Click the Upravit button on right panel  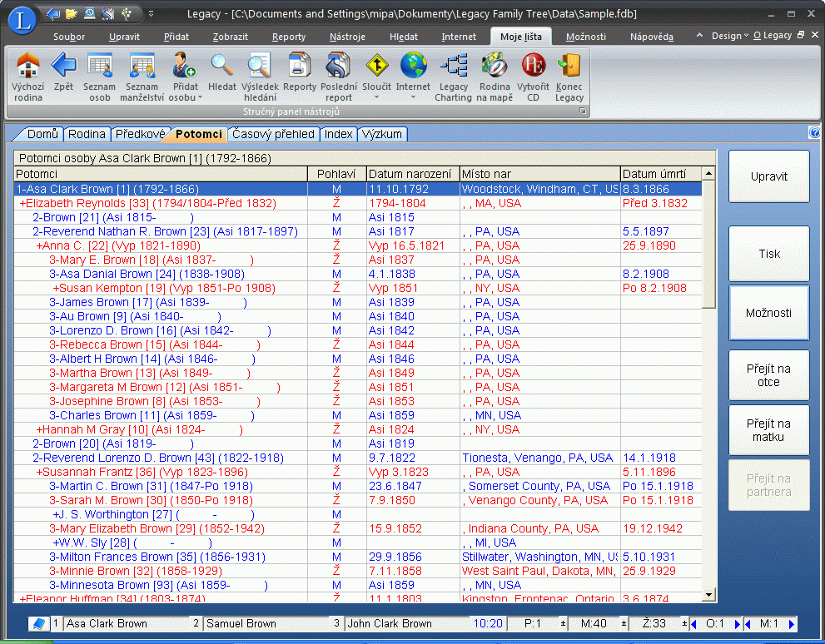tap(768, 176)
